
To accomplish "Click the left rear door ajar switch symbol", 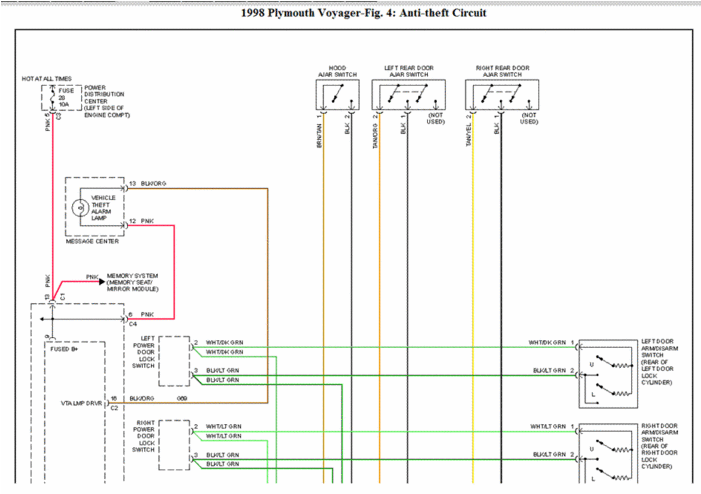I will (x=409, y=95).
